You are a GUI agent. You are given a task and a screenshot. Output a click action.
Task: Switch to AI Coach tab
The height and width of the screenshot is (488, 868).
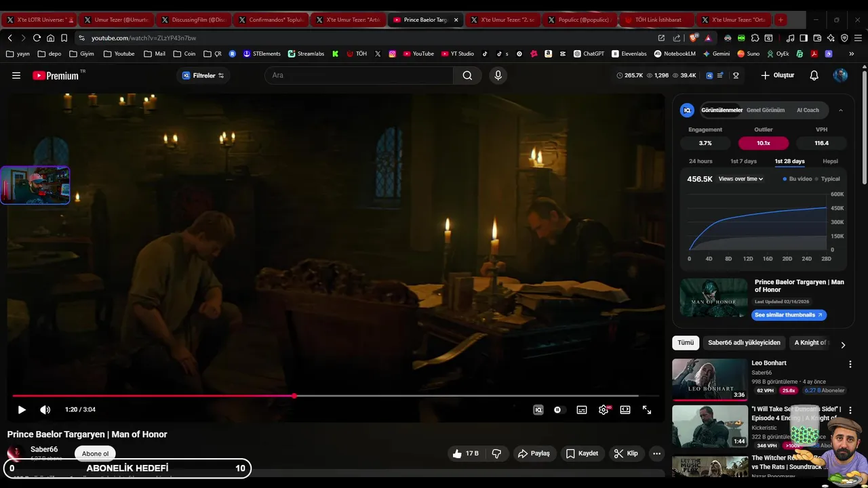click(808, 110)
